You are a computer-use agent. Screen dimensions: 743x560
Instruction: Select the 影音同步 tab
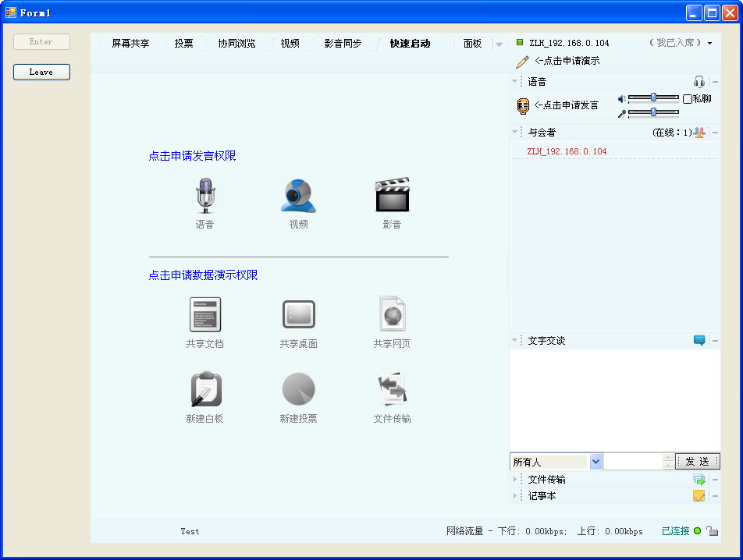tap(343, 44)
